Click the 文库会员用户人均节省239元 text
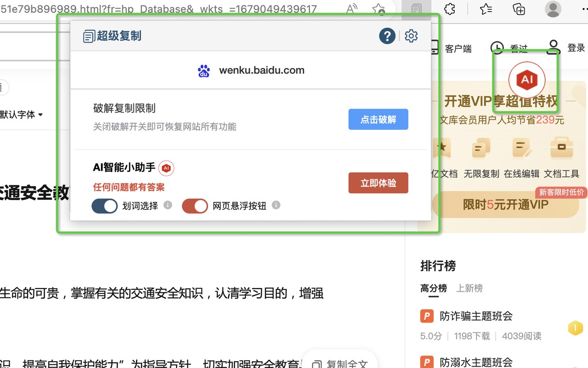Viewport: 588px width, 368px height. [x=502, y=120]
